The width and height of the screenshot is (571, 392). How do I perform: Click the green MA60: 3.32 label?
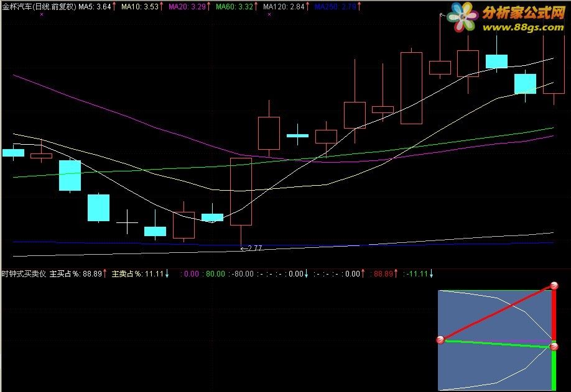[x=234, y=7]
